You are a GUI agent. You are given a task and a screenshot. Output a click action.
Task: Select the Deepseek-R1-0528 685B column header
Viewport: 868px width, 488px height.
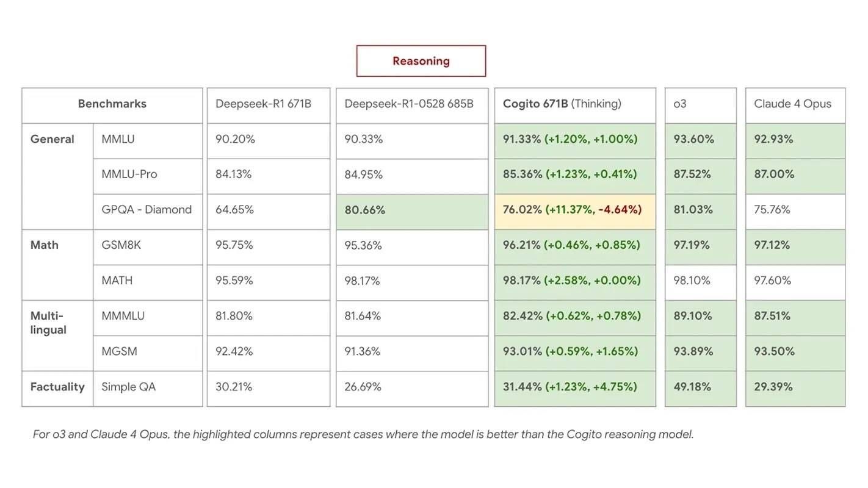click(411, 104)
